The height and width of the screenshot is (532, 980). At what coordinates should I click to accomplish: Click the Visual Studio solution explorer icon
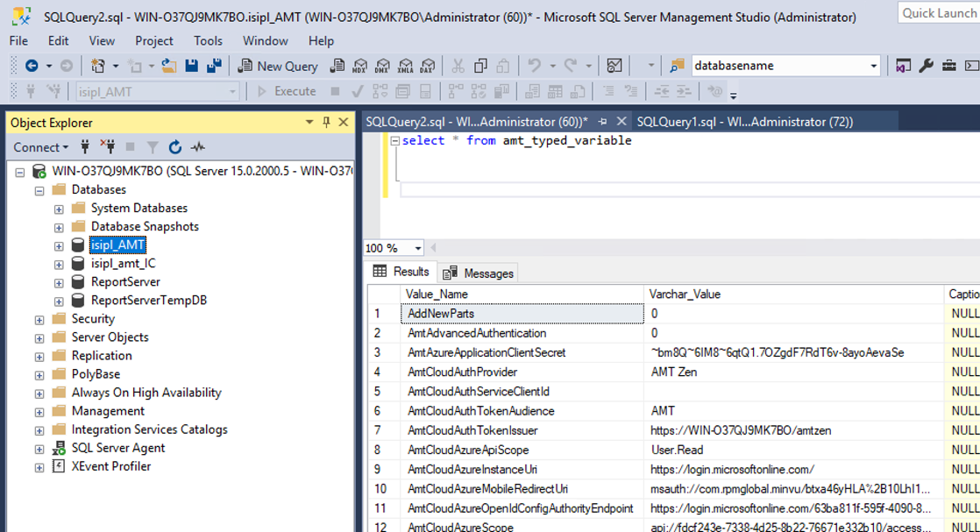pos(903,66)
